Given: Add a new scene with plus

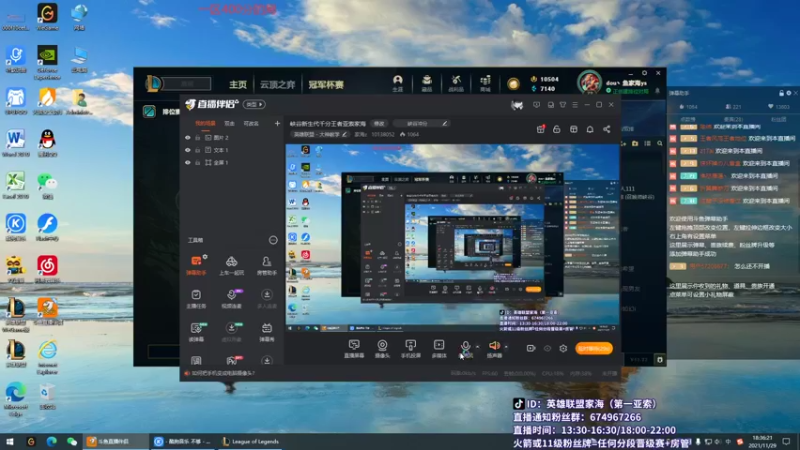Looking at the screenshot, I should coord(277,123).
